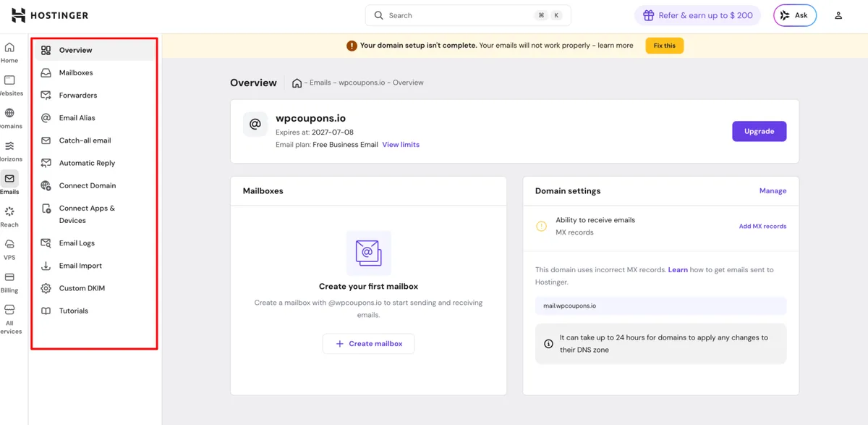The width and height of the screenshot is (868, 425).
Task: Click the yellow alert icon near MX records
Action: (x=541, y=226)
